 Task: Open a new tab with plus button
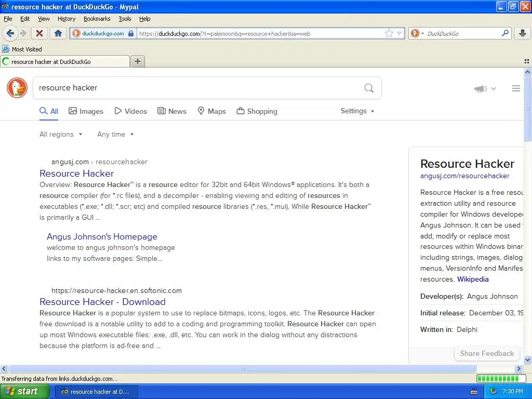(137, 61)
